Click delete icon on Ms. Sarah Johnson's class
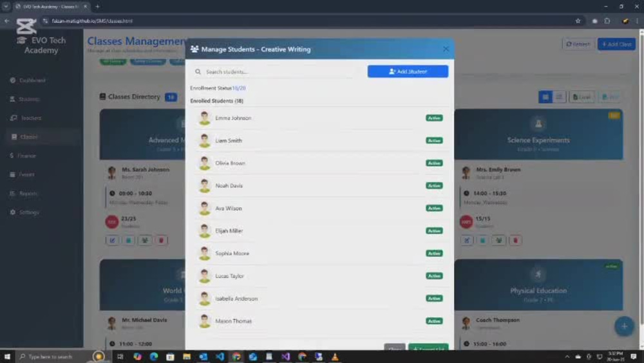644x363 pixels. point(161,240)
